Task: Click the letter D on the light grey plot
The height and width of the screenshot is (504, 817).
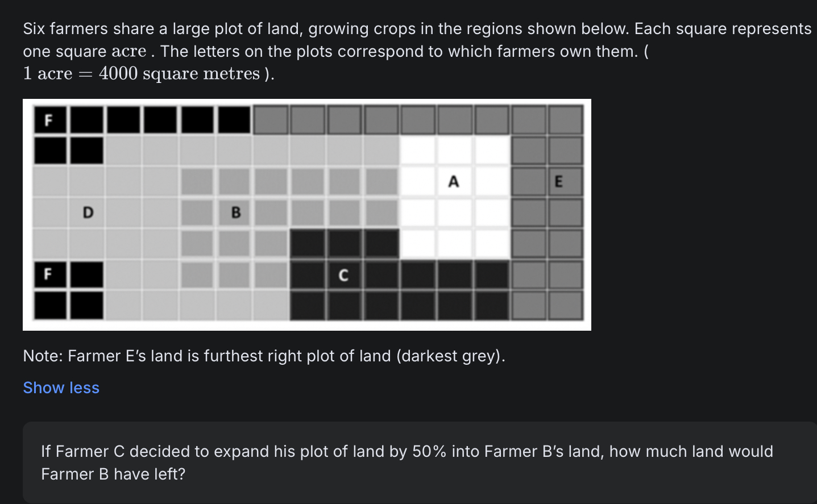Action: [88, 213]
